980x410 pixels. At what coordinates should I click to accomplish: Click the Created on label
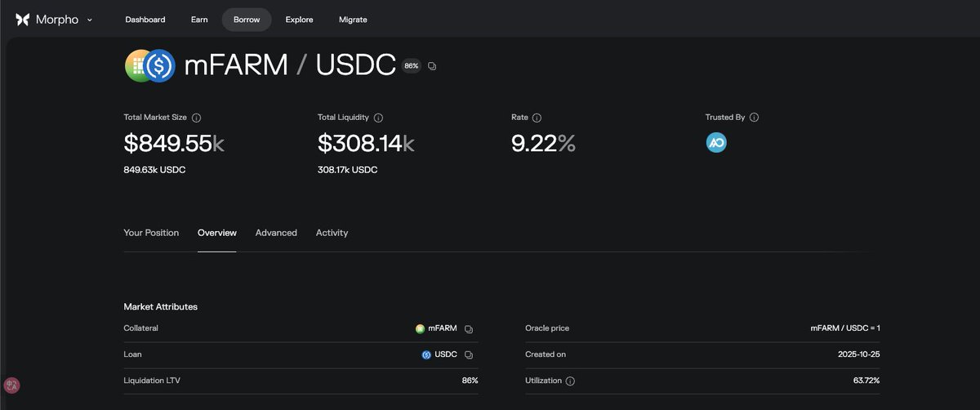click(546, 354)
